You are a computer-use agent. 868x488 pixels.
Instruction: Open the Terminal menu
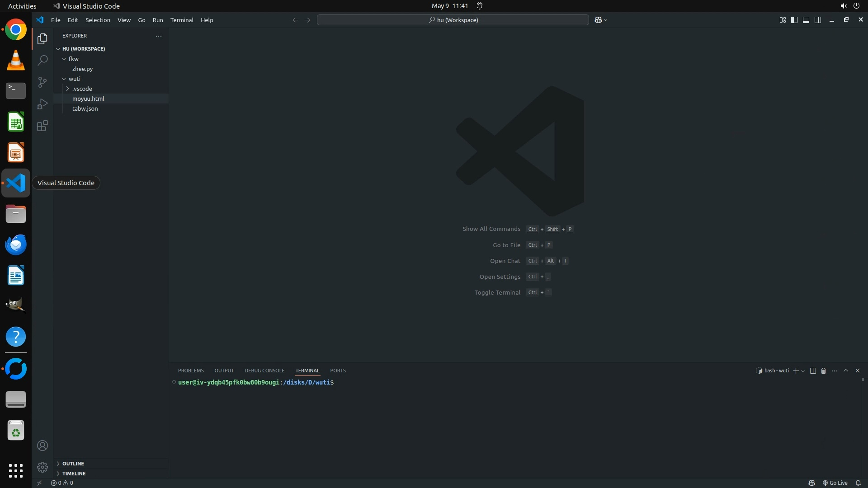point(182,20)
